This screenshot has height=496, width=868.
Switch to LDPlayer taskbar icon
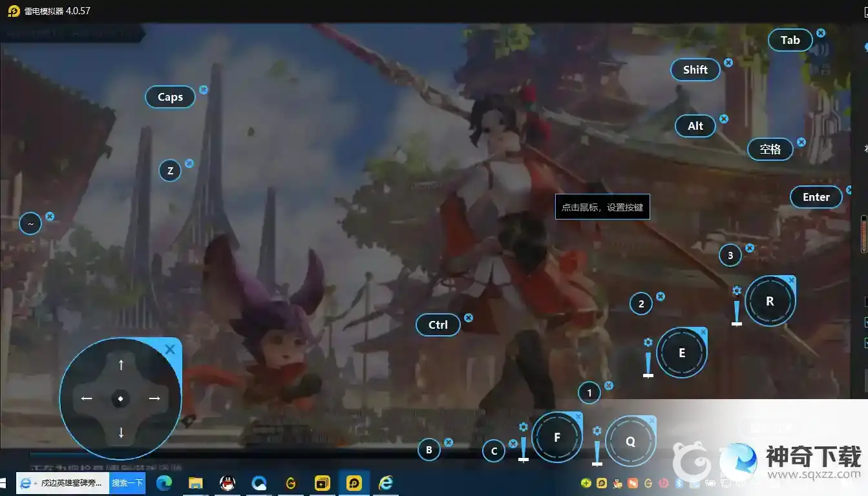click(x=354, y=483)
